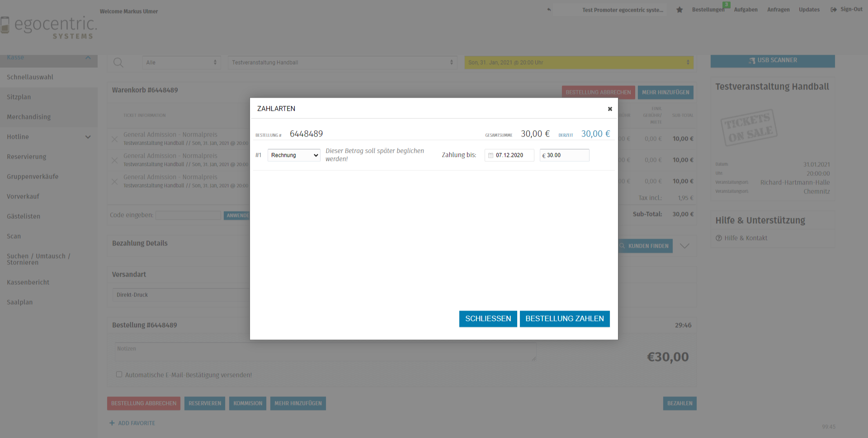
Task: Open Bestellungen in the top menu
Action: click(x=708, y=9)
